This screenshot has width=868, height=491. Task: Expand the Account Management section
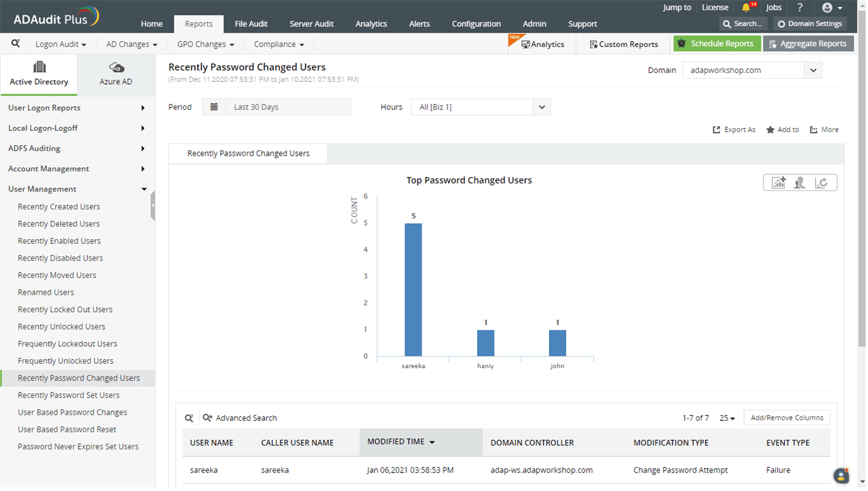click(77, 169)
